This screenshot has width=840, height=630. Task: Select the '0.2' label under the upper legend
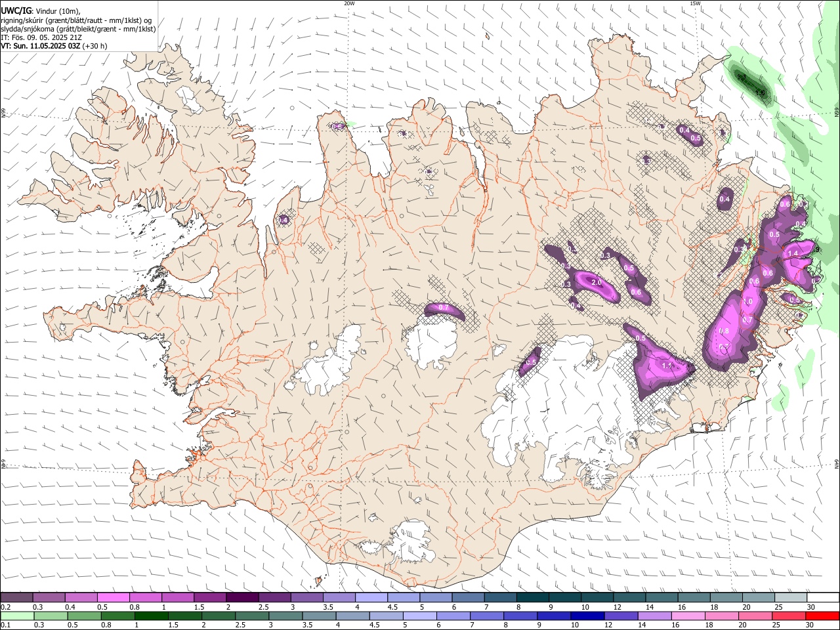(x=5, y=607)
